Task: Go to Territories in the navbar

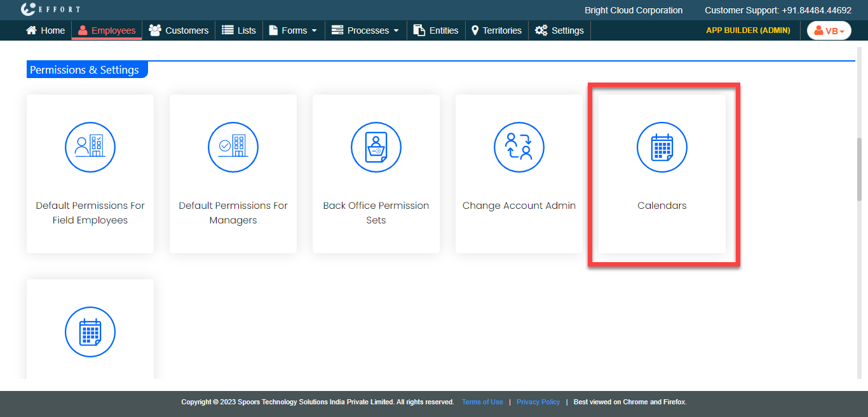Action: [x=496, y=30]
